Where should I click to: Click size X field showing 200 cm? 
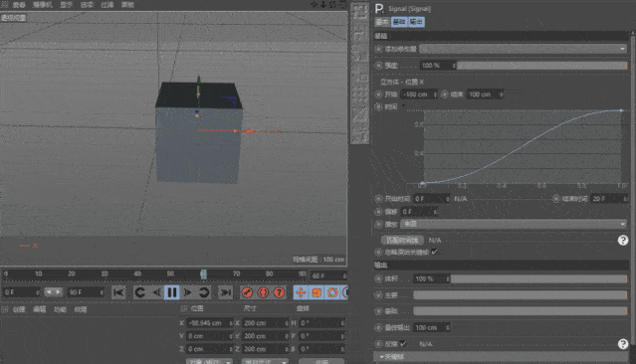pos(265,323)
